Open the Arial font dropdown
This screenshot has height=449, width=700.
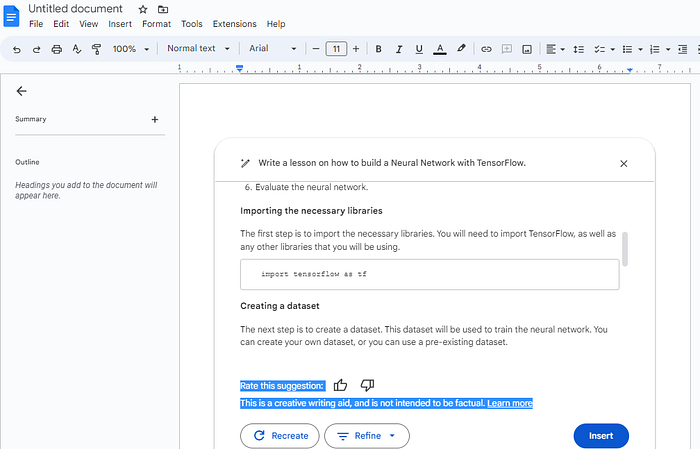click(x=272, y=48)
